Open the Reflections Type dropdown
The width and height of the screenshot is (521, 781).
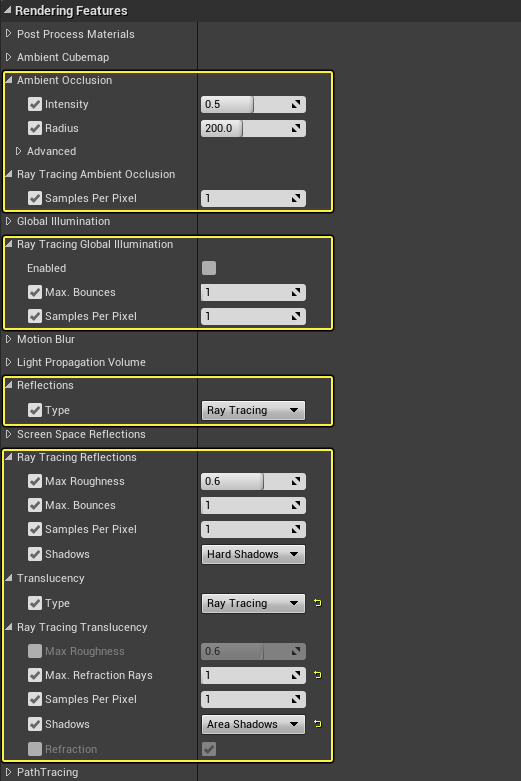click(253, 410)
